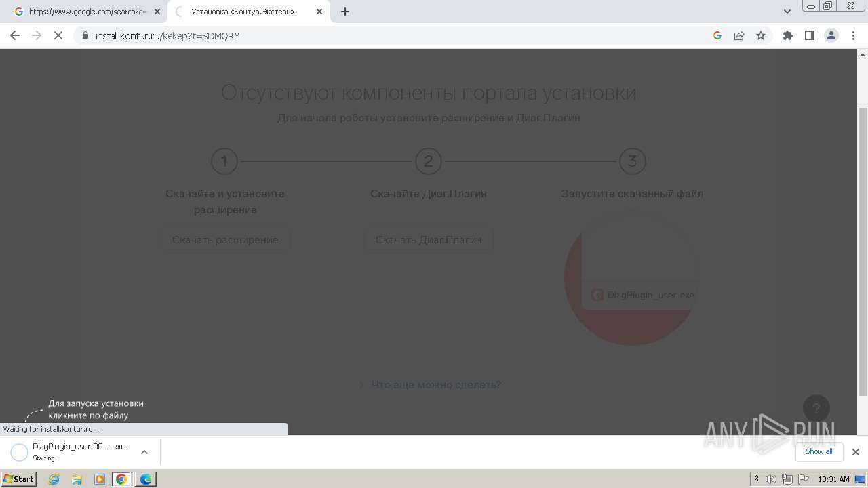Screen dimensions: 868x488
Task: Open Chrome's three-dot menu
Action: (853, 35)
